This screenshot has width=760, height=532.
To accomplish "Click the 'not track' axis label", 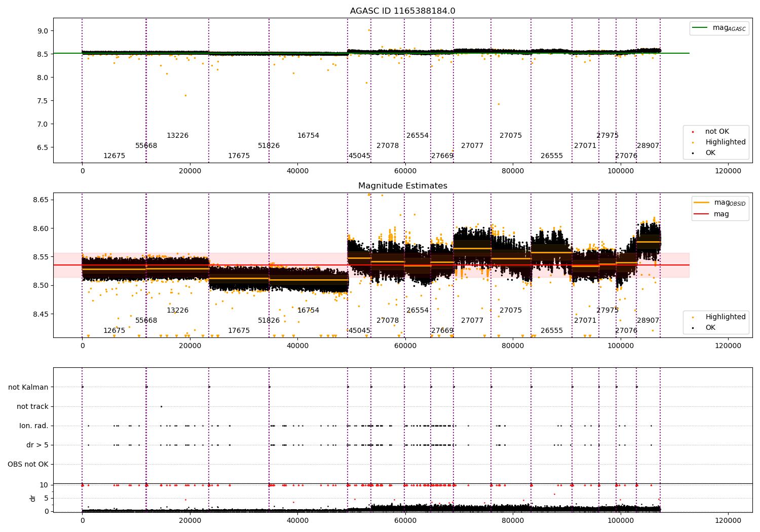I will pyautogui.click(x=32, y=406).
